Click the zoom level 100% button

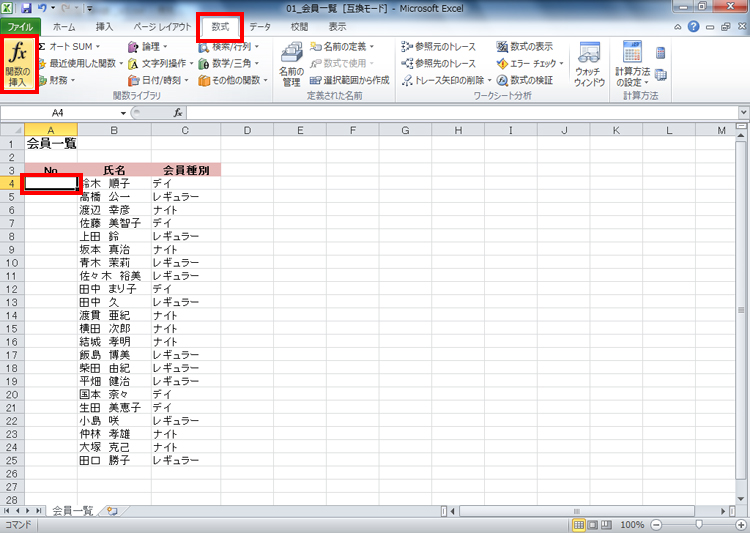click(x=632, y=525)
